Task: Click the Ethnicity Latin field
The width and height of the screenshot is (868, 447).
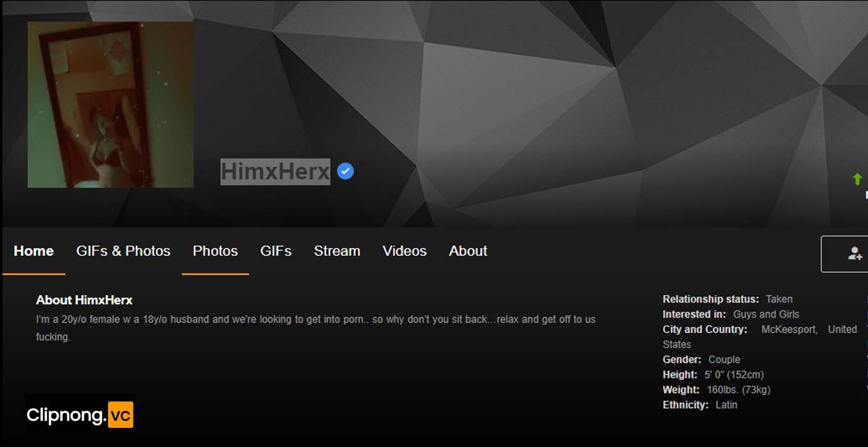Action: coord(700,405)
